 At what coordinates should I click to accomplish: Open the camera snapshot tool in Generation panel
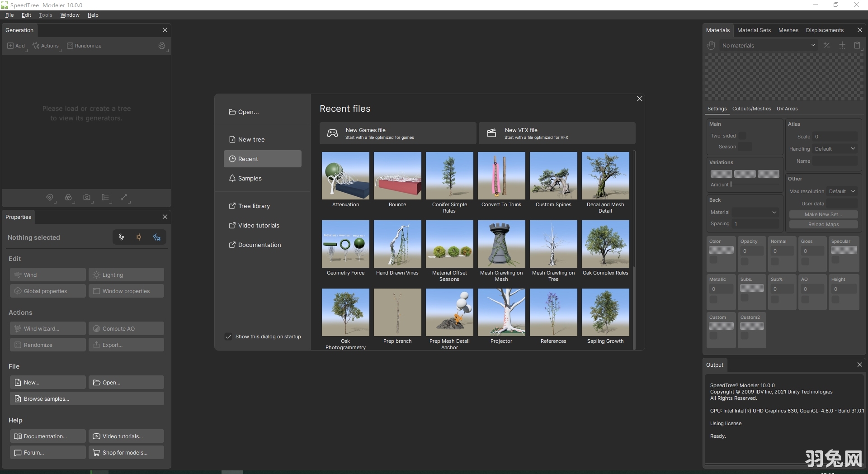(x=87, y=198)
